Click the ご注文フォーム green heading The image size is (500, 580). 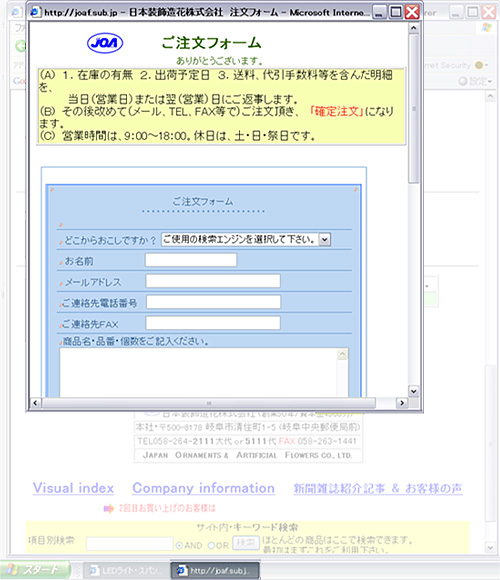[x=211, y=43]
